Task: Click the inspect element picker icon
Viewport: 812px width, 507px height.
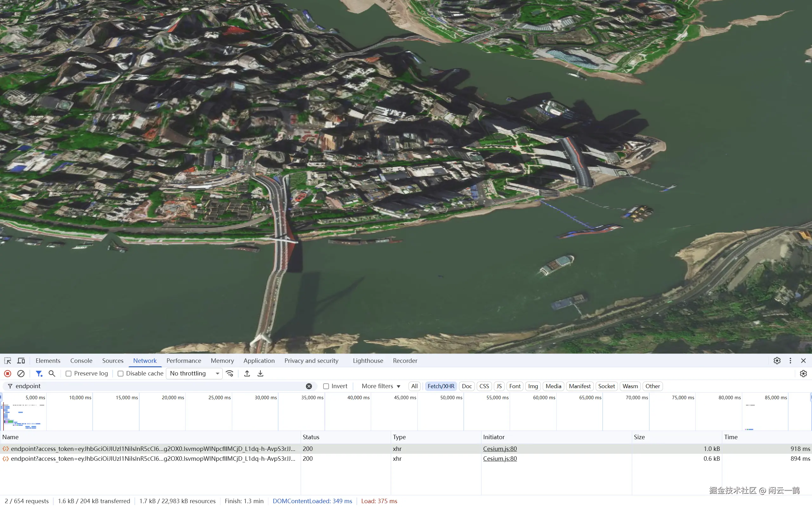Action: click(8, 361)
